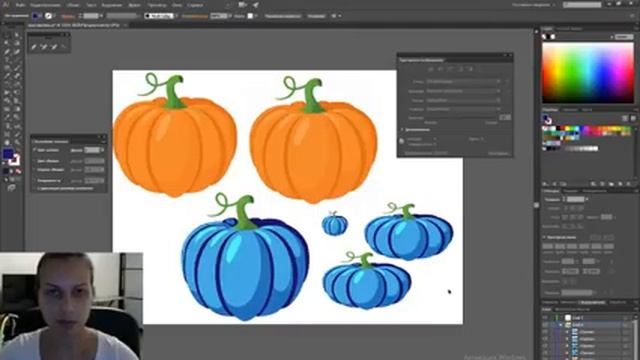Click the Трассировка button in Image Trace panel

[x=499, y=153]
